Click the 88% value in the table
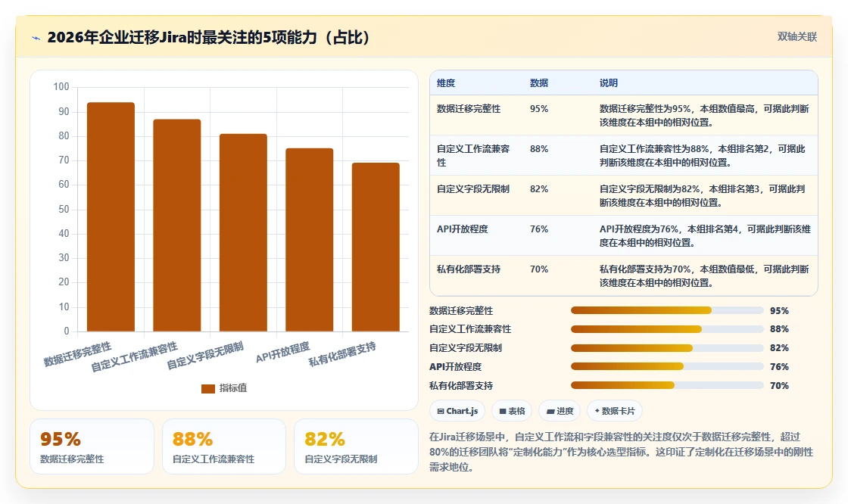The height and width of the screenshot is (504, 848). pos(538,149)
